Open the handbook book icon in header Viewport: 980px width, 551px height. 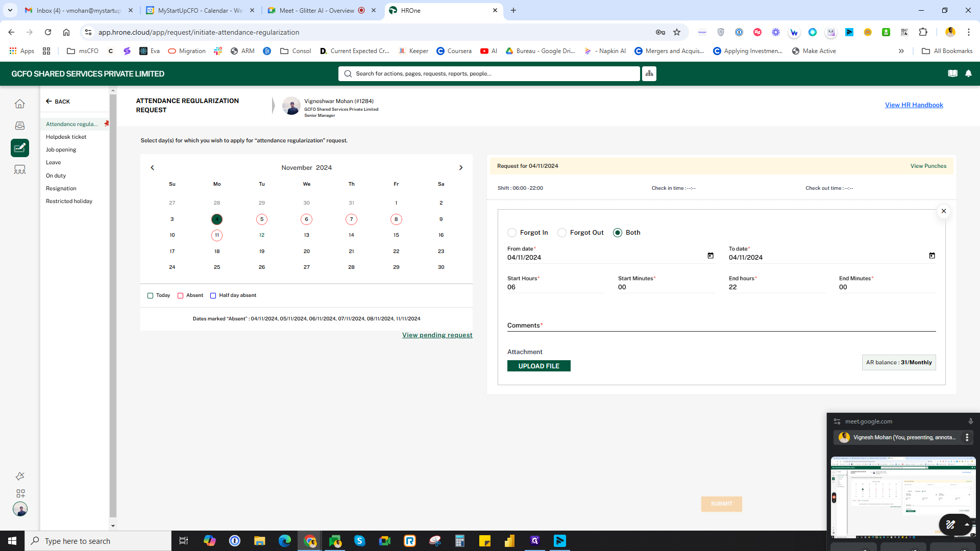(x=952, y=73)
